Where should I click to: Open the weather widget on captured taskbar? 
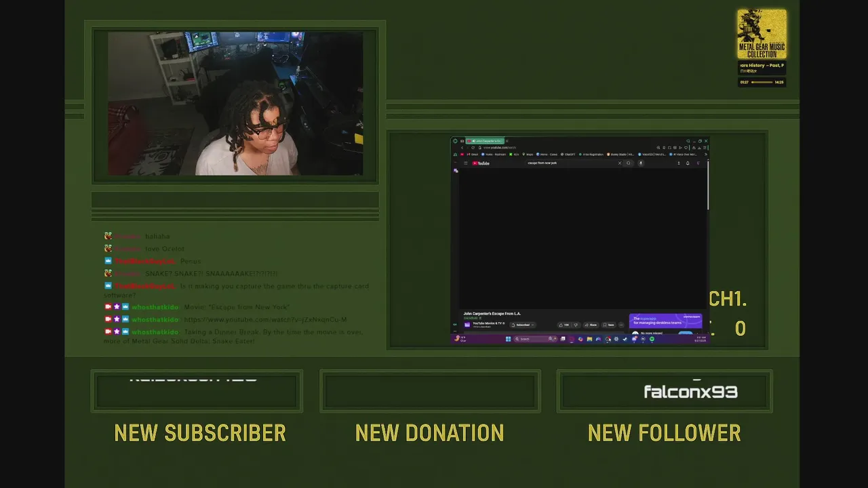tap(460, 339)
